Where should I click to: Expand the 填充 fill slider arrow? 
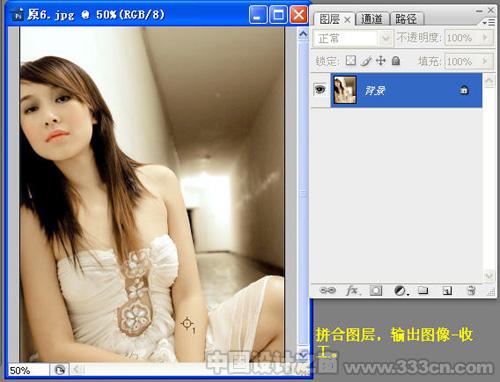(x=485, y=61)
